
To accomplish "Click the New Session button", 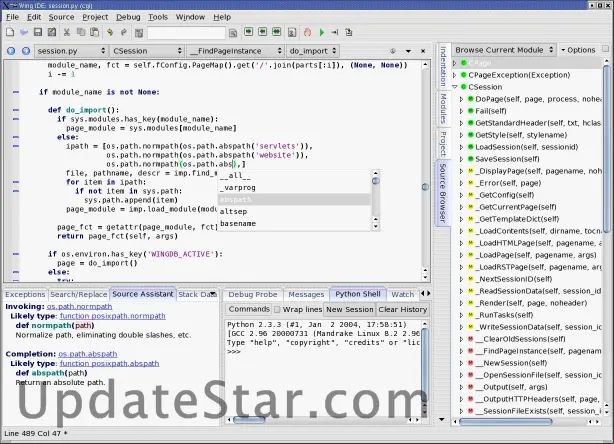I will pos(350,310).
